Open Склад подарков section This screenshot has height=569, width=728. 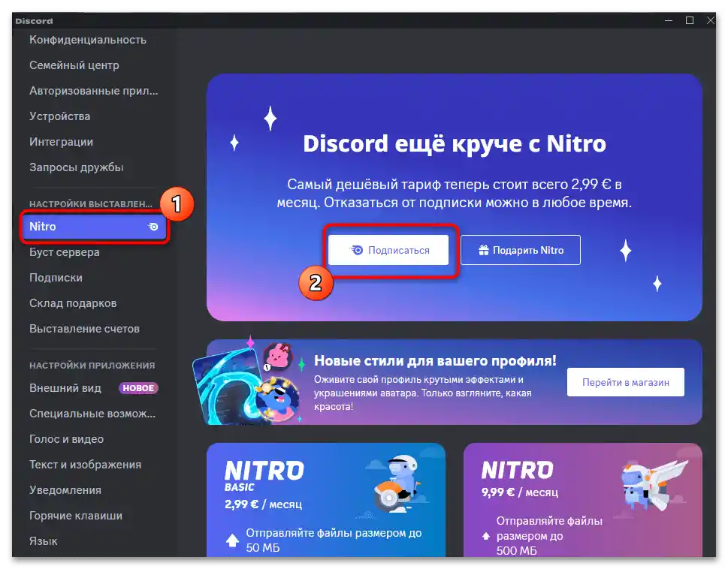[73, 303]
